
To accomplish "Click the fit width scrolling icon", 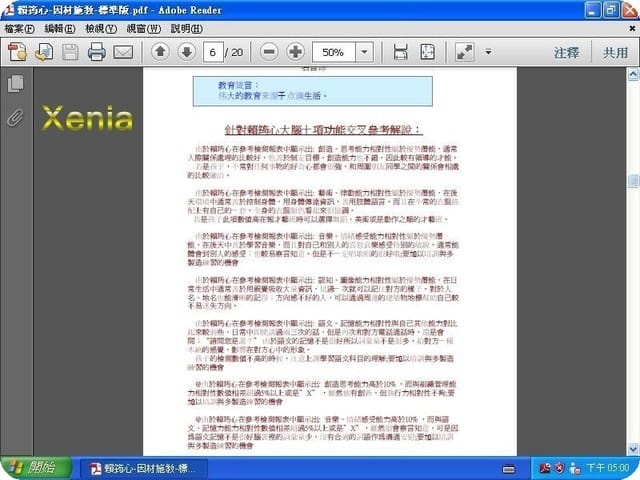I will click(400, 52).
